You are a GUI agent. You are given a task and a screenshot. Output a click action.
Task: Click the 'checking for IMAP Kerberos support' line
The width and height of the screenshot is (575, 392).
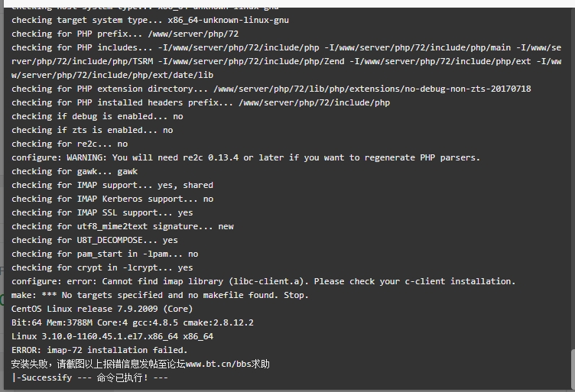112,199
